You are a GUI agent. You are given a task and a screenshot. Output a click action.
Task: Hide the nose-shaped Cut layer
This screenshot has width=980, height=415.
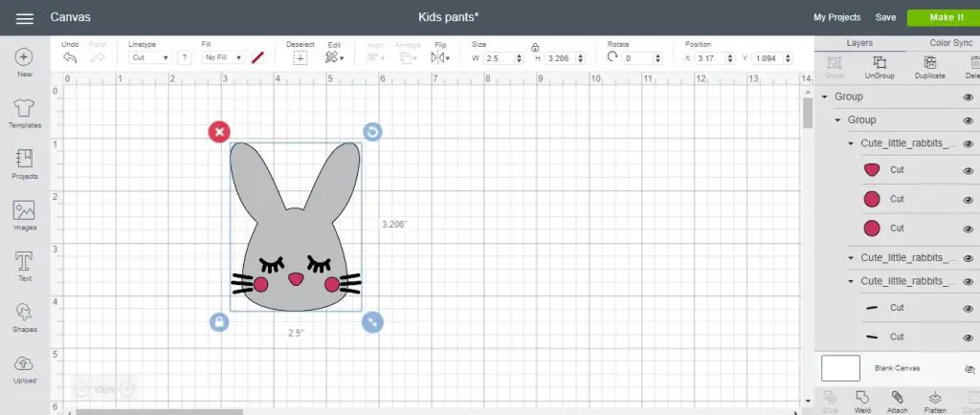pos(969,170)
